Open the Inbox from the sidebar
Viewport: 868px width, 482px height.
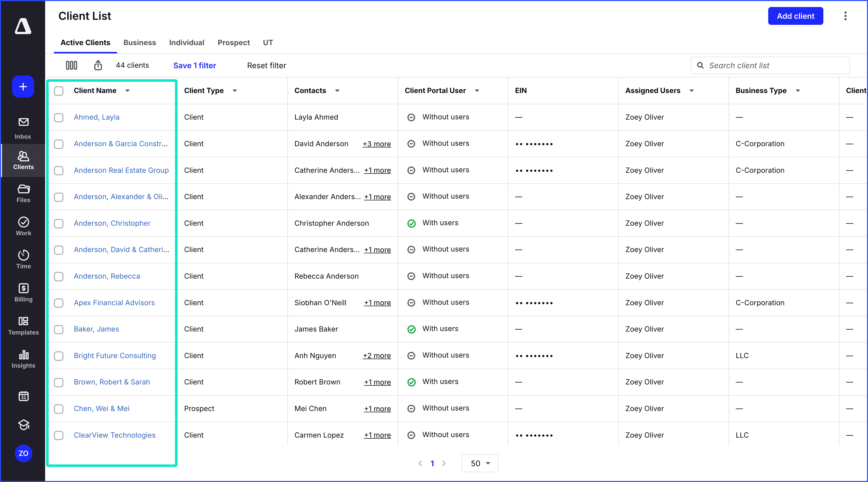point(23,127)
